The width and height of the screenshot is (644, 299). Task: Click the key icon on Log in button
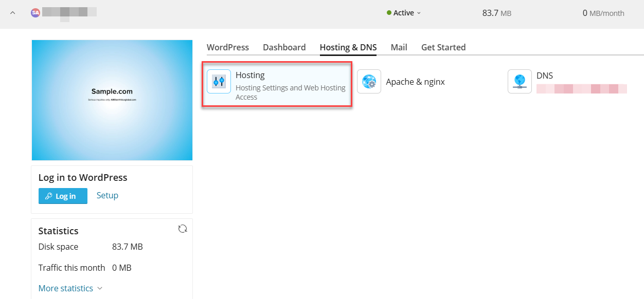click(x=49, y=196)
